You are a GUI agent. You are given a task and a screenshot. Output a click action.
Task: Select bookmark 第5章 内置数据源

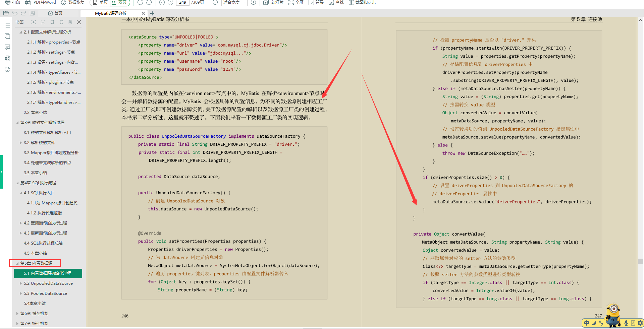pyautogui.click(x=36, y=263)
